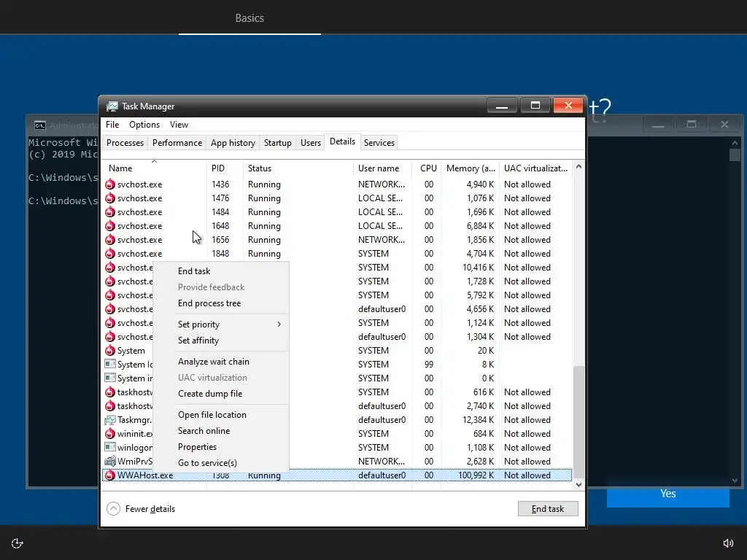The height and width of the screenshot is (560, 747).
Task: Click the CPU value 99
Action: coord(429,365)
